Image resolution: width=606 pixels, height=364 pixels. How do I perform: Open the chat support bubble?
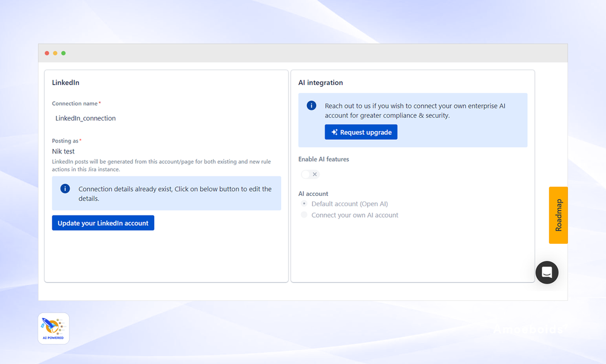pyautogui.click(x=547, y=272)
